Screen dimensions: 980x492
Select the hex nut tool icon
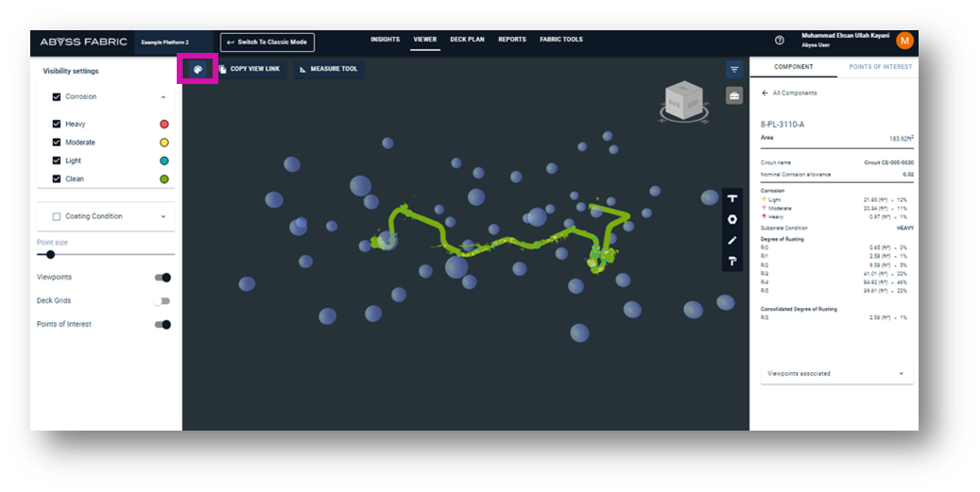pos(731,219)
